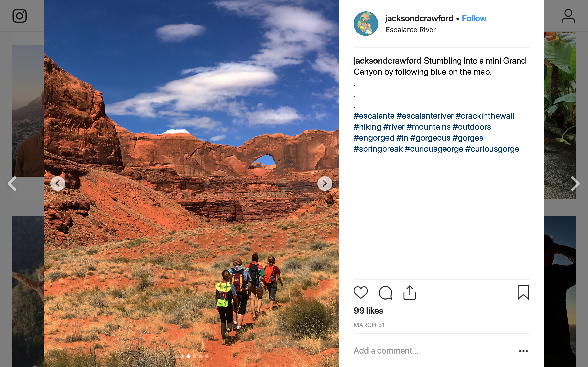Open the profile icon at top right
588x367 pixels.
coord(568,16)
